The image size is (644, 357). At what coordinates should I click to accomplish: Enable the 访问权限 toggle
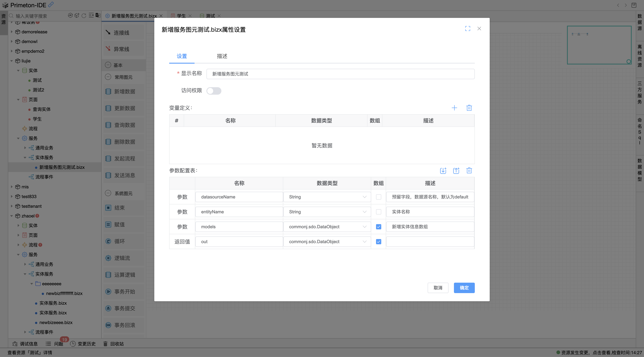click(x=214, y=91)
